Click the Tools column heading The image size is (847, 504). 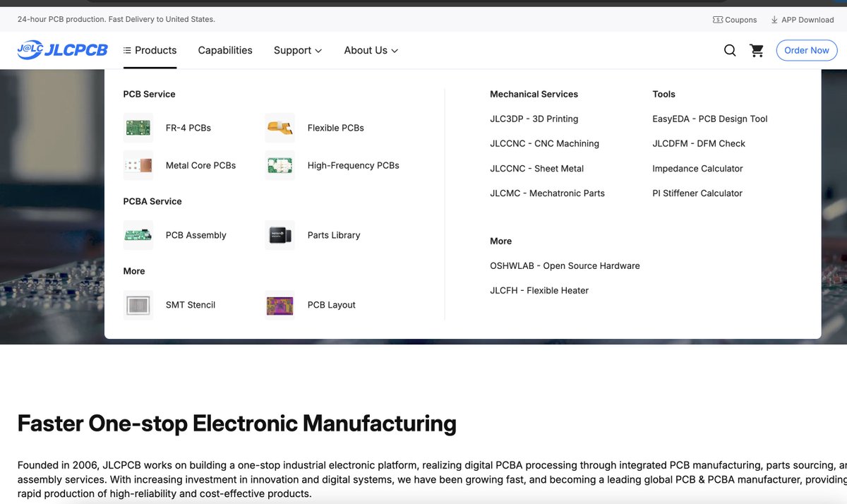(664, 94)
